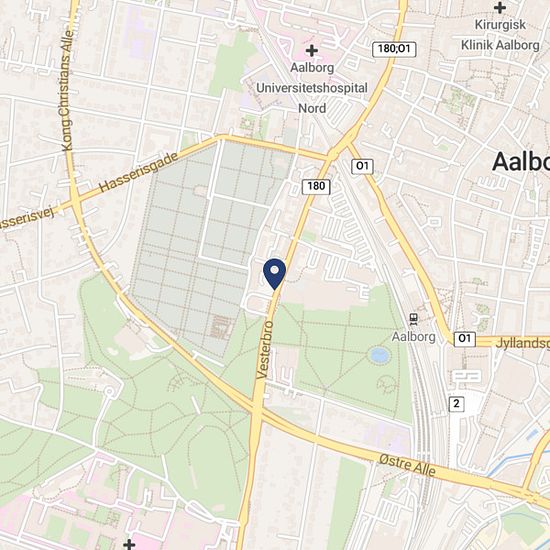Click the O1 shield near Jyllandsgade
Screen dimensions: 550x550
465,339
